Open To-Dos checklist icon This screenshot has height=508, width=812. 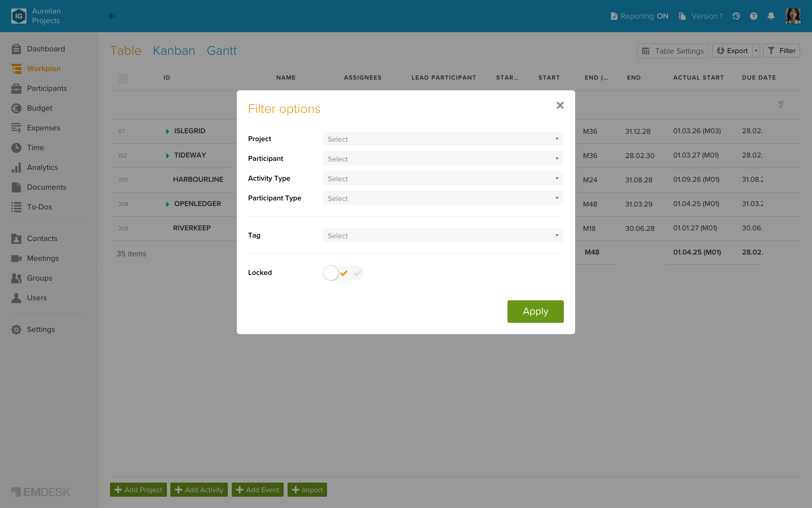point(16,207)
